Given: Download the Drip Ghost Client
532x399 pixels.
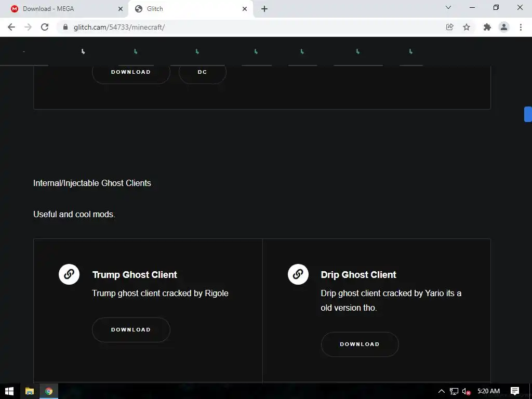Looking at the screenshot, I should (x=360, y=344).
